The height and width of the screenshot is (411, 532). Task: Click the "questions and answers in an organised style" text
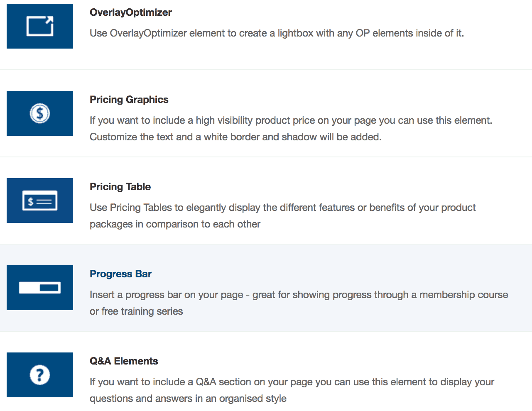[188, 399]
